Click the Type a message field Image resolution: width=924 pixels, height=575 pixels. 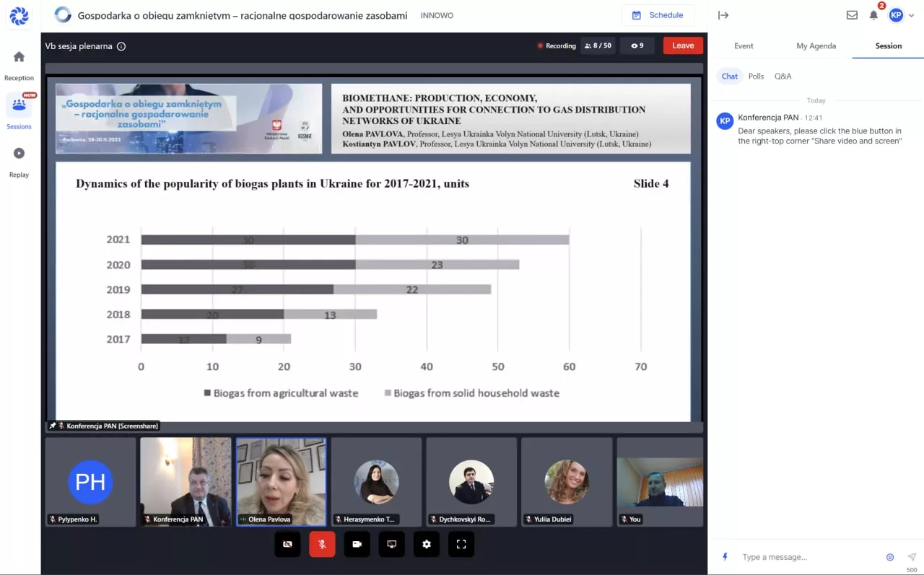tap(808, 557)
